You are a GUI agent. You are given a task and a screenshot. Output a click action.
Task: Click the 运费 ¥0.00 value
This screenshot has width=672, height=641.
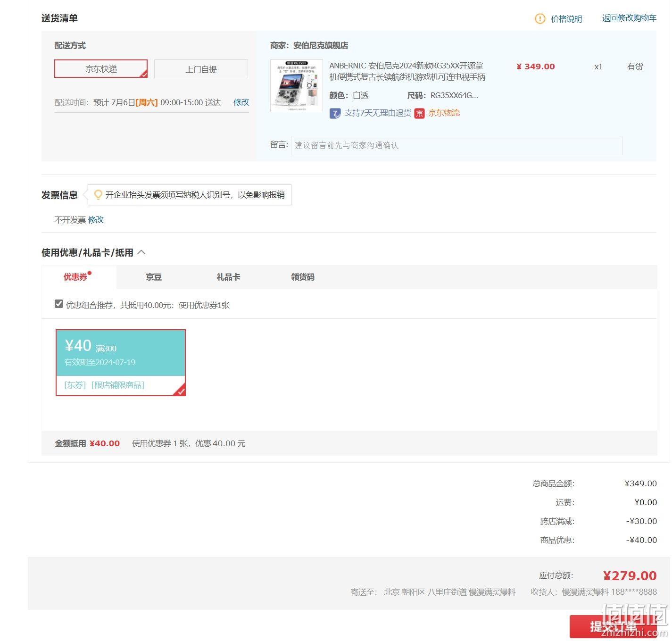click(646, 502)
